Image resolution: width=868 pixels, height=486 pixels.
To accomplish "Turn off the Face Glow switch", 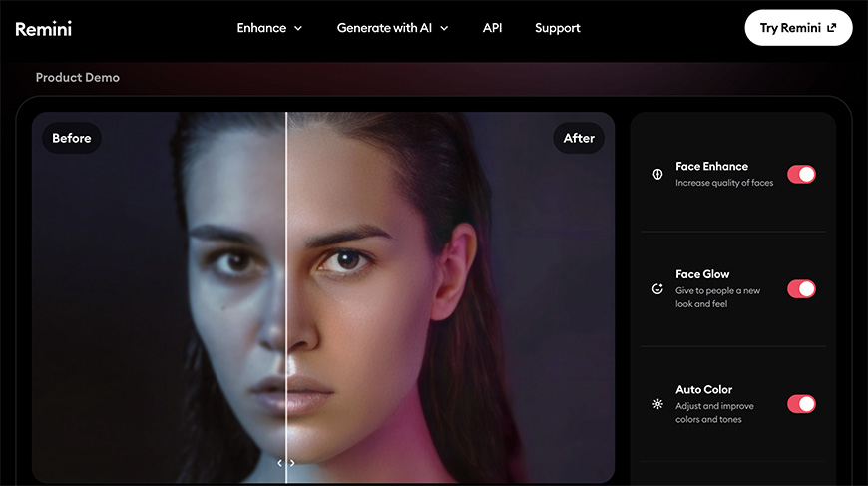I will [x=801, y=289].
